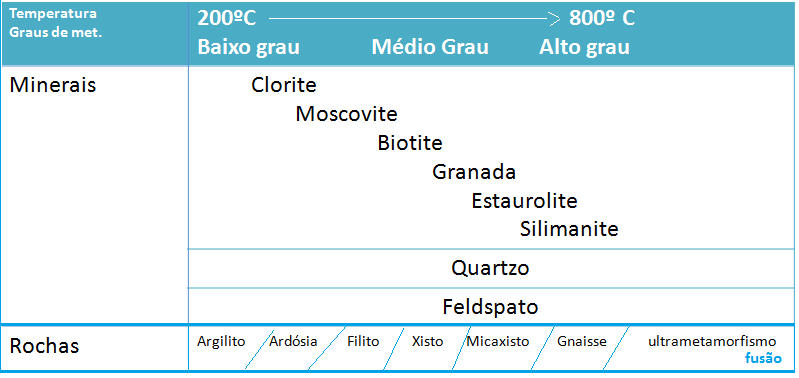The height and width of the screenshot is (378, 799).
Task: Click the Argilito rock cell
Action: click(x=221, y=341)
